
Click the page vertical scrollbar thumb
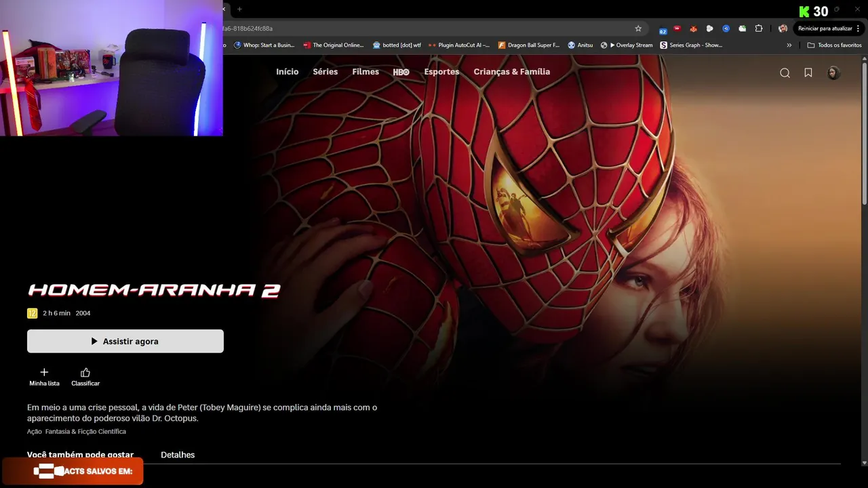[865, 132]
